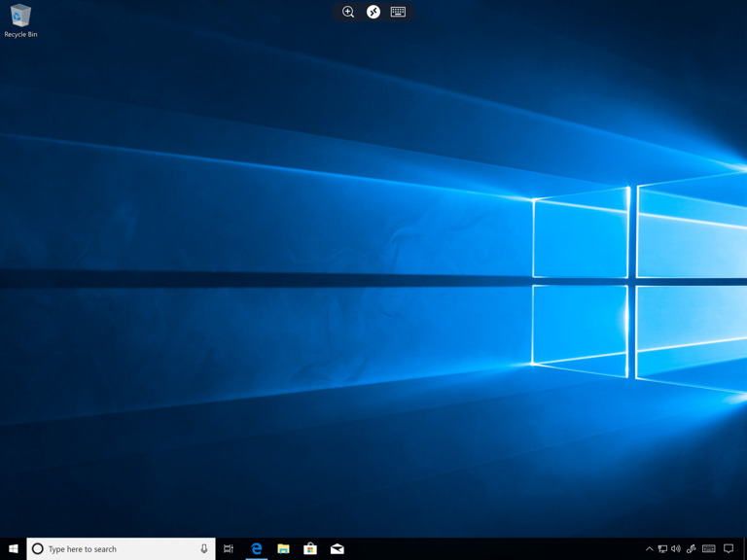Click the Cortana circle icon
The width and height of the screenshot is (747, 560).
[x=38, y=548]
